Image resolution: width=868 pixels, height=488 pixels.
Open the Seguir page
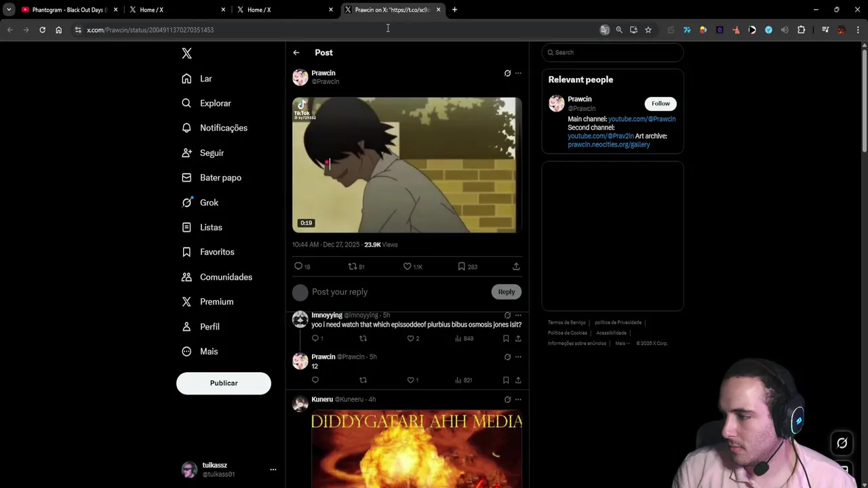202,153
